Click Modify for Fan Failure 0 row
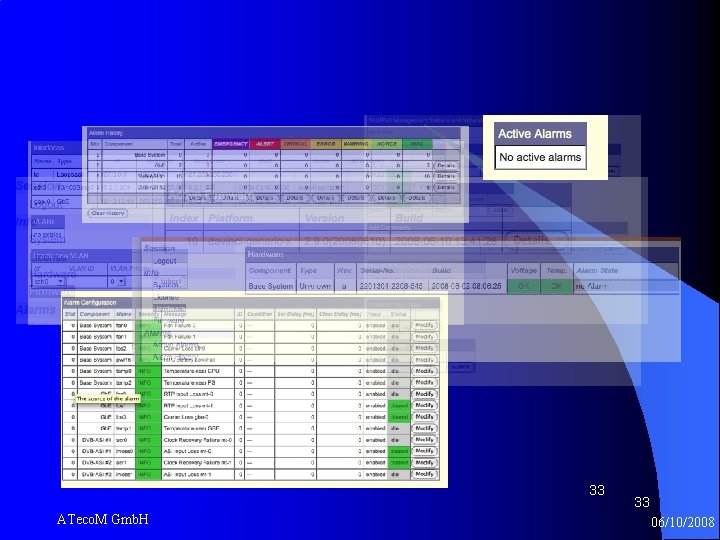Screen dimensions: 720x540 [x=424, y=325]
